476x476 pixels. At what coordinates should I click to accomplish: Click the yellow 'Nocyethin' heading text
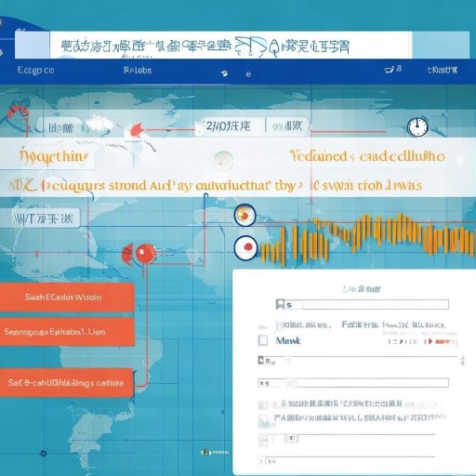coord(53,156)
